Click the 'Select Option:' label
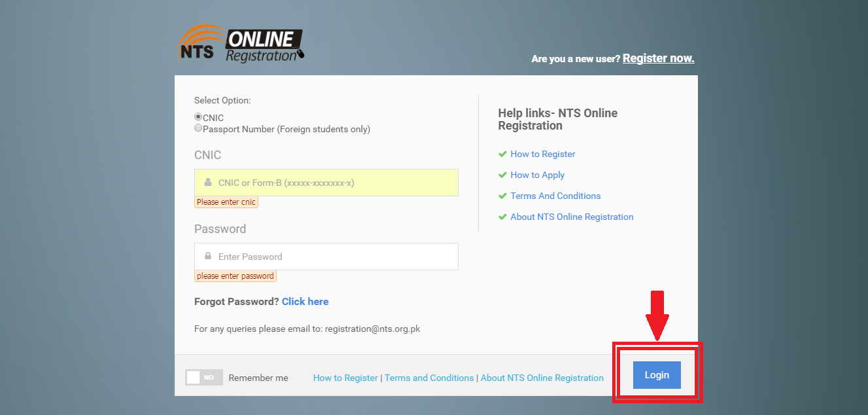 (x=222, y=101)
